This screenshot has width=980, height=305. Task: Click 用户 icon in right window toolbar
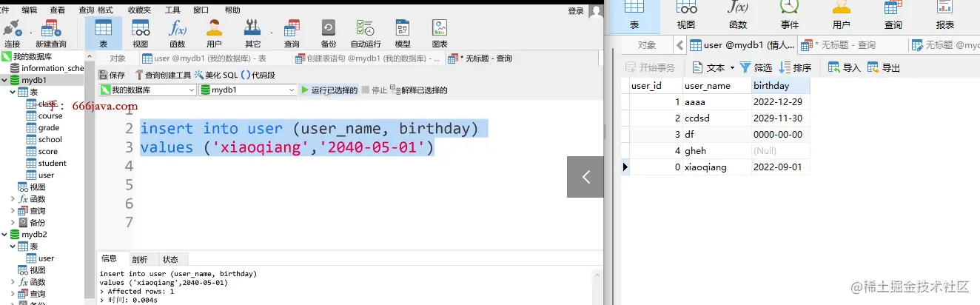point(842,15)
